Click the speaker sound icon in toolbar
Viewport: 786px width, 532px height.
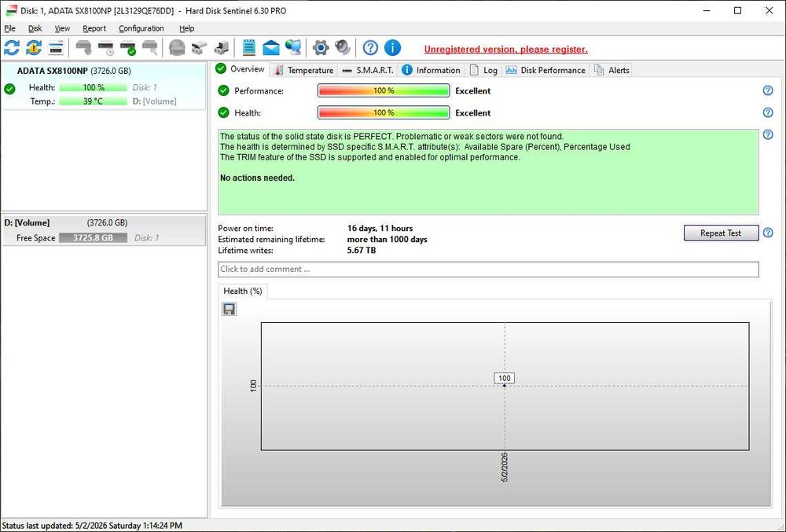[343, 48]
